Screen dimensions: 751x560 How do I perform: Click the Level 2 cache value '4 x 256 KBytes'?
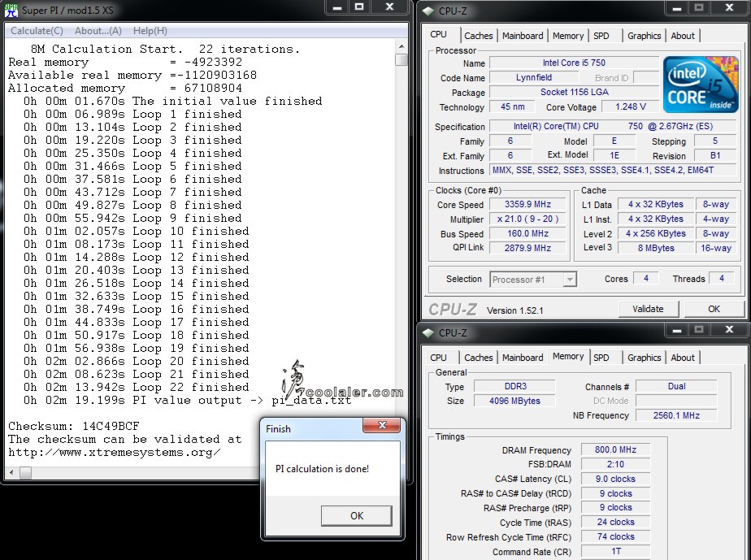[x=656, y=234]
